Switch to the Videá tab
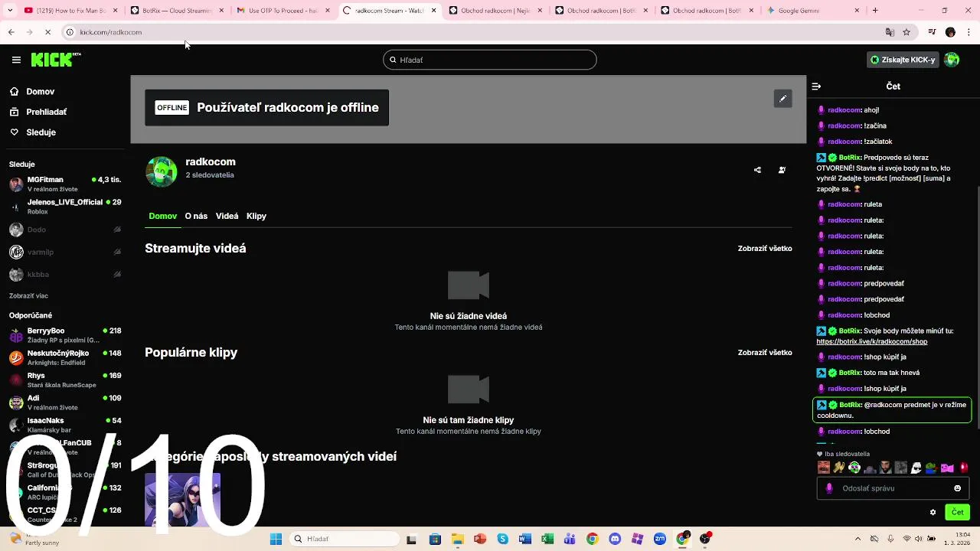 (x=227, y=217)
